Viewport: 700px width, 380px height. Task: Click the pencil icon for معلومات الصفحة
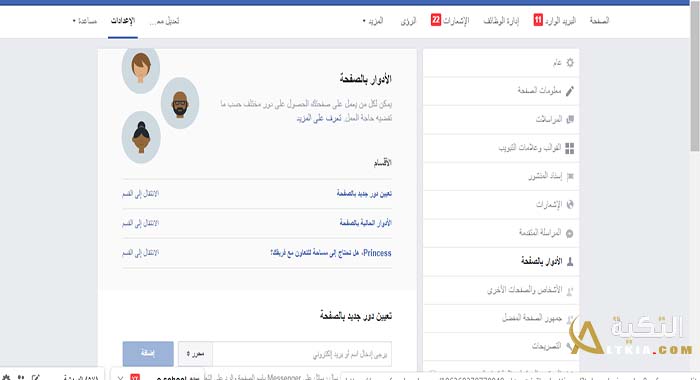click(570, 91)
